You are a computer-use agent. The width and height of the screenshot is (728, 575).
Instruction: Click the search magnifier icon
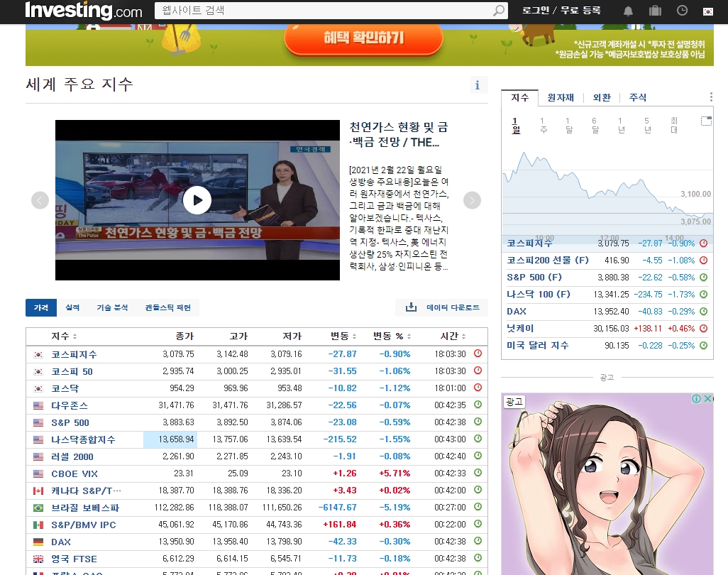coord(499,10)
